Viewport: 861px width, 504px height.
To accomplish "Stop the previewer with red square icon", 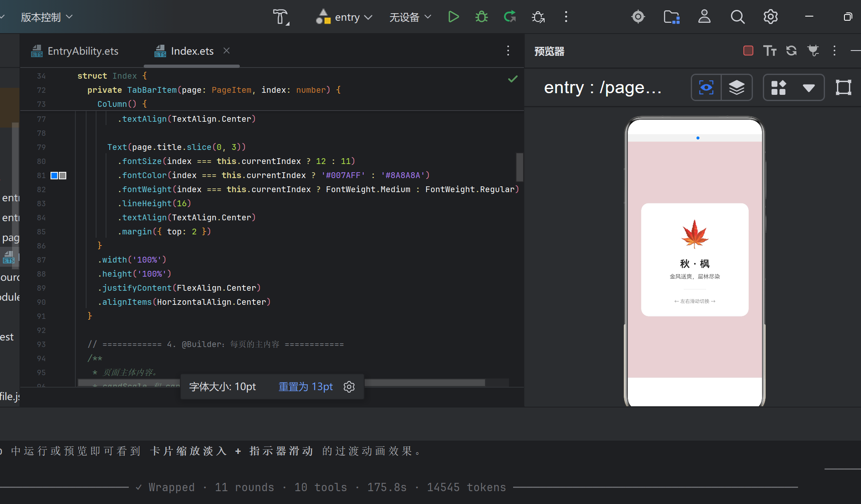I will (748, 51).
